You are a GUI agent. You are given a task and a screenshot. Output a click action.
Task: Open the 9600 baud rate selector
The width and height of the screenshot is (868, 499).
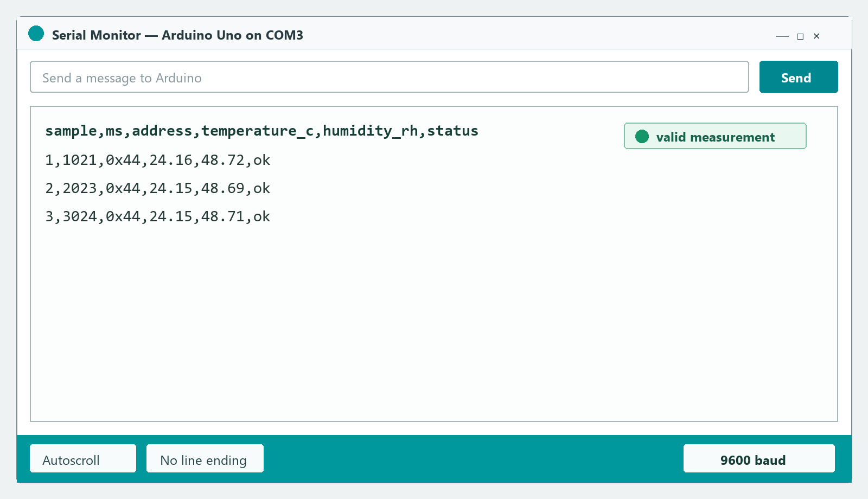point(759,459)
